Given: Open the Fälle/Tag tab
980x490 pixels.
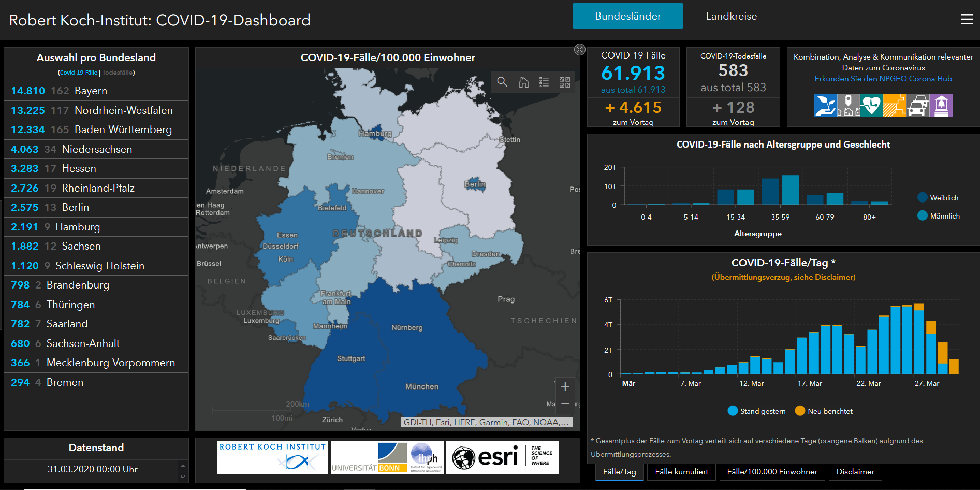Looking at the screenshot, I should coord(620,472).
